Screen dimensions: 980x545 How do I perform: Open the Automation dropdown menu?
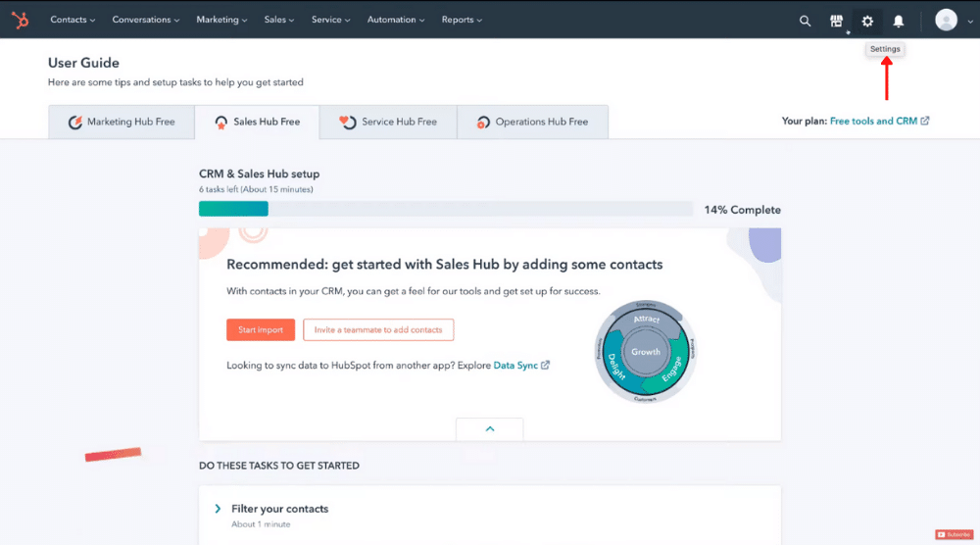[x=396, y=20]
